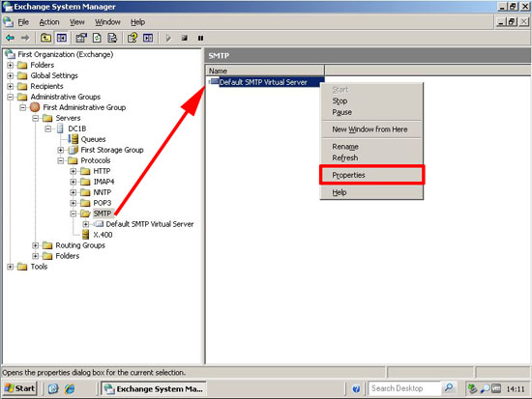Image resolution: width=532 pixels, height=399 pixels.
Task: Click the taskbar help question mark icon
Action: 356,388
